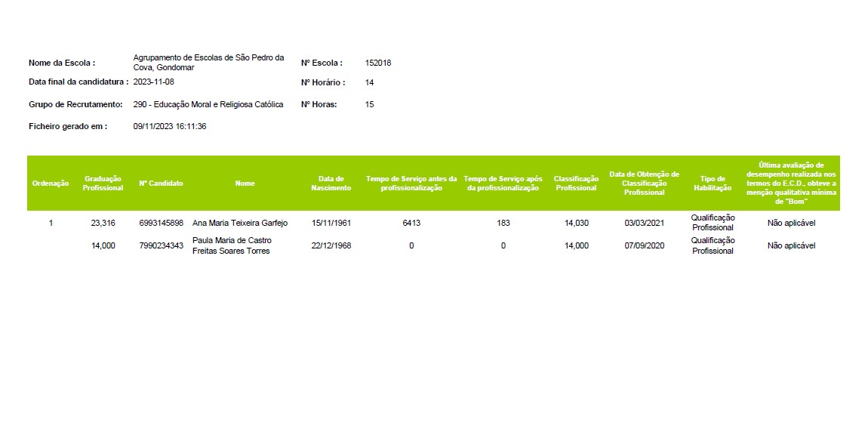Click the birth date 15/11/1961
868x438 pixels.
coord(331,224)
